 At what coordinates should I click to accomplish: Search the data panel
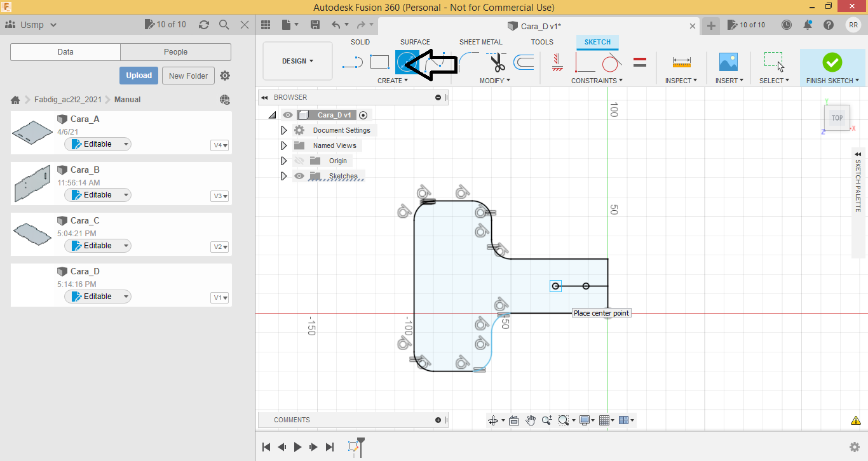[x=224, y=25]
